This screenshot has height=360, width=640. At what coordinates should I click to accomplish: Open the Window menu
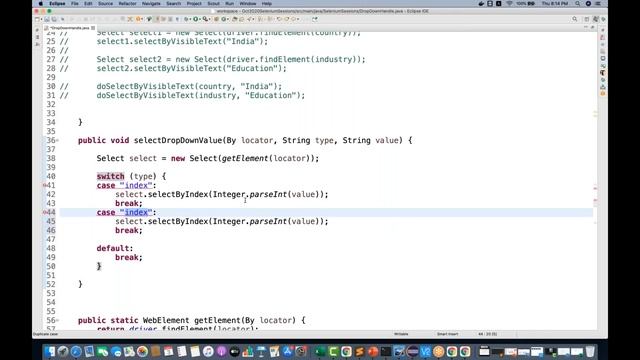pos(248,3)
